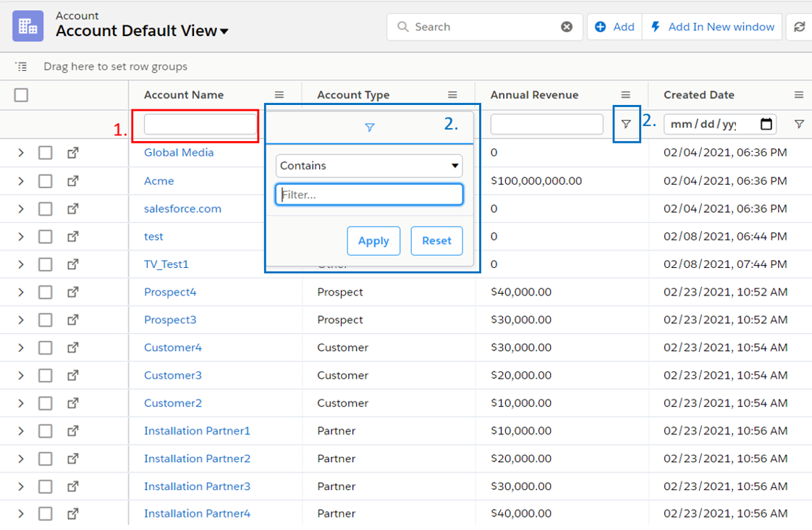The height and width of the screenshot is (530, 812).
Task: Open Account Default View dropdown
Action: click(x=224, y=31)
